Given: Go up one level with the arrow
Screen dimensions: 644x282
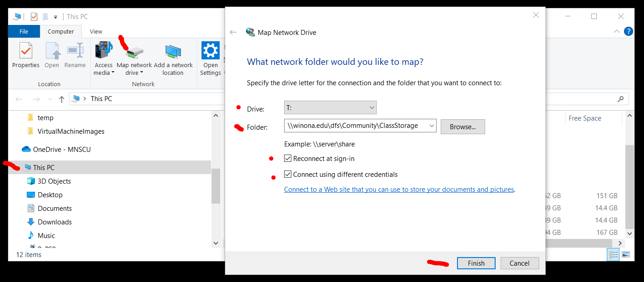Looking at the screenshot, I should 62,99.
